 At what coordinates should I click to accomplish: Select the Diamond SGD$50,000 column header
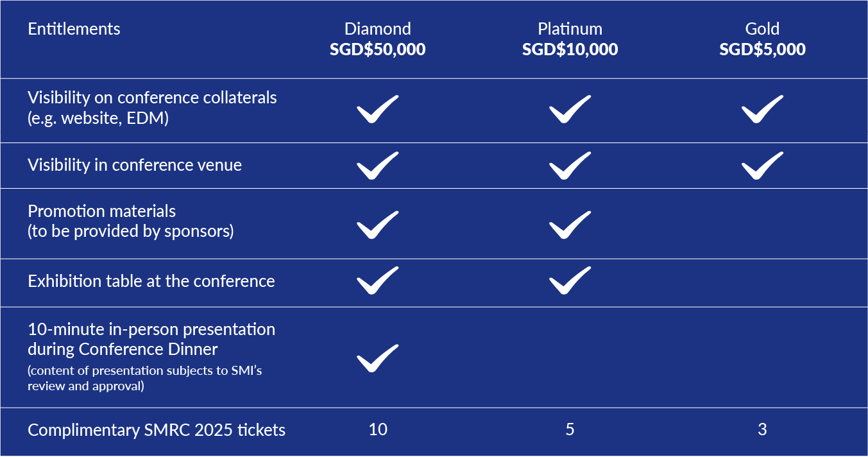tap(377, 39)
